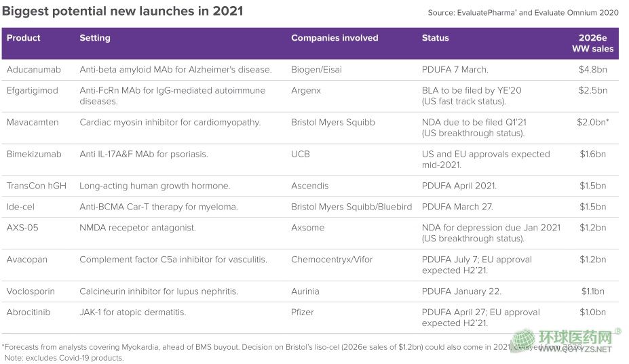Select the TransCon hGH product cell
629x364 pixels.
pos(37,186)
